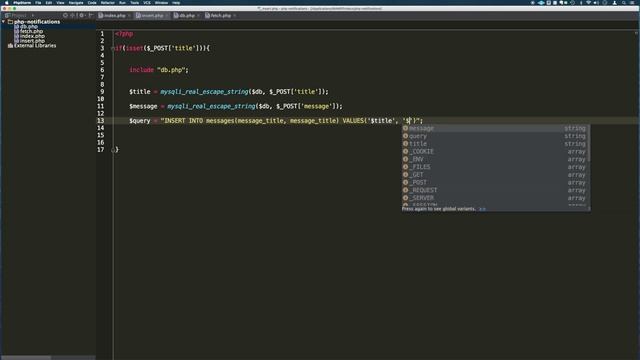The image size is (640, 360).
Task: Choose '_FILES' array completion suggestion
Action: (495, 167)
